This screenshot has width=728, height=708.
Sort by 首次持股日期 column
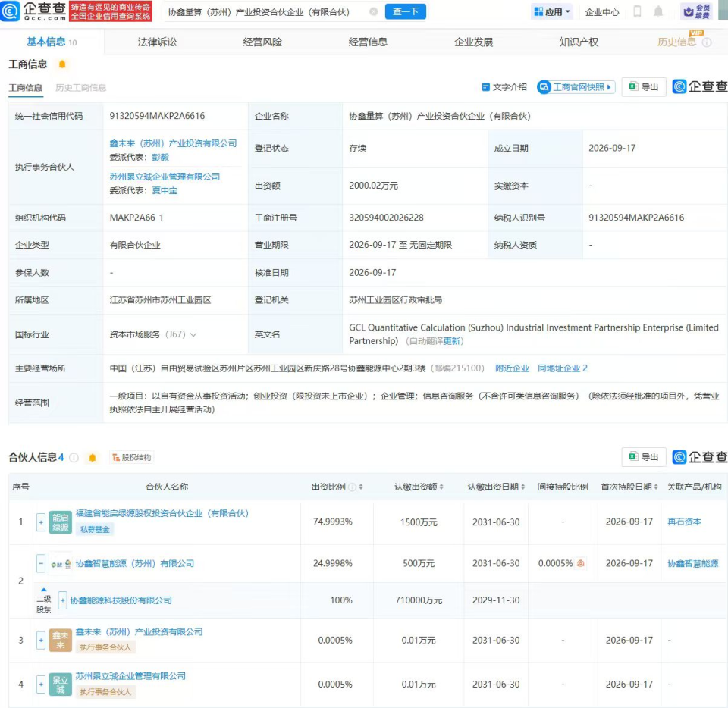click(x=655, y=487)
